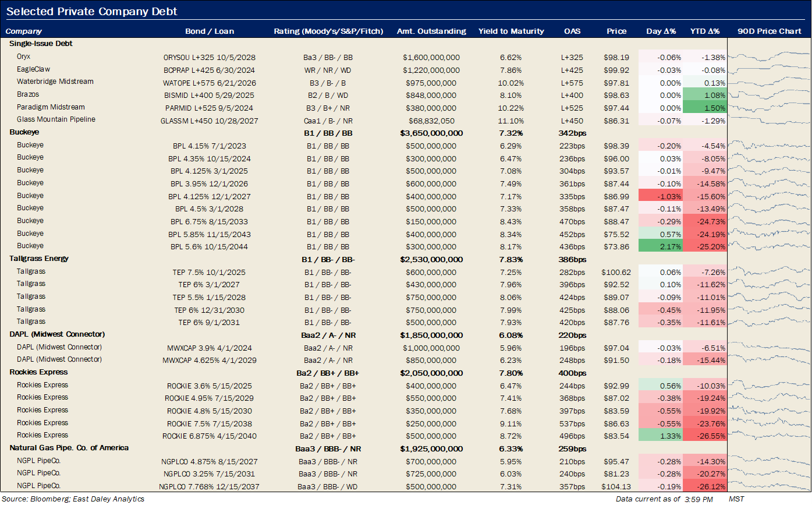This screenshot has width=812, height=505.
Task: Click the 90D Price Chart column header
Action: coord(770,31)
